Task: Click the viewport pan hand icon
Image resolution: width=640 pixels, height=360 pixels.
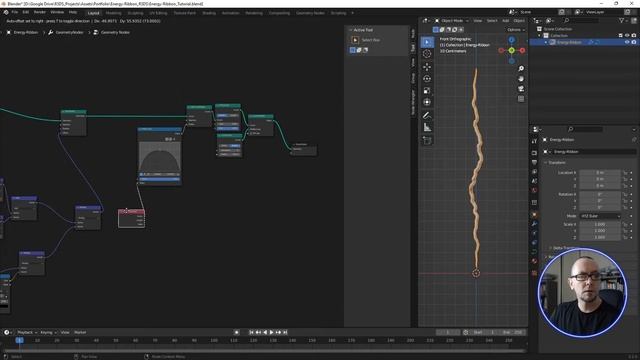Action: [521, 78]
